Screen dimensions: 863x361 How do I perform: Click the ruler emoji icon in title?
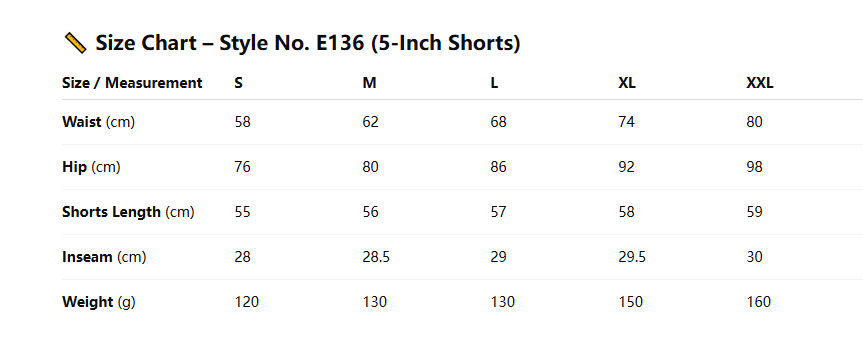click(x=75, y=43)
